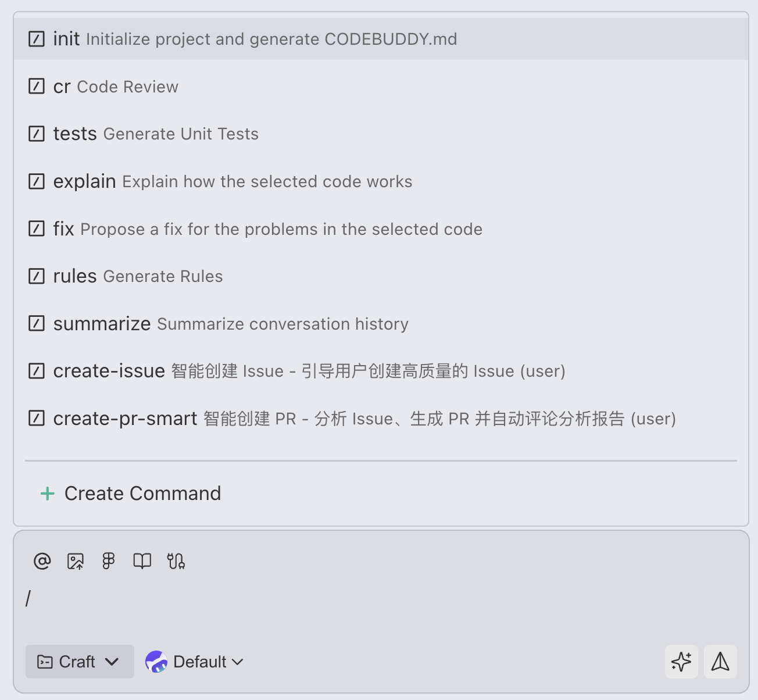
Task: Open the image upload icon
Action: [74, 561]
